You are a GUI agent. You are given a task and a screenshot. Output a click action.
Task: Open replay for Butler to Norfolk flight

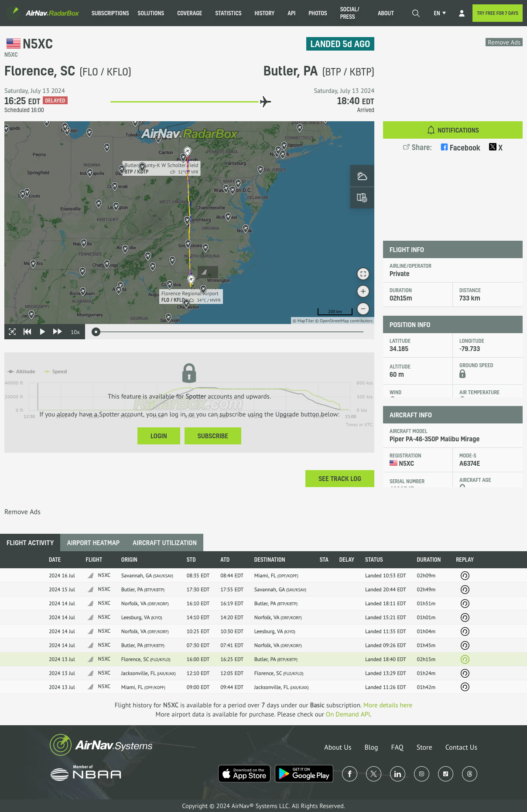(465, 645)
